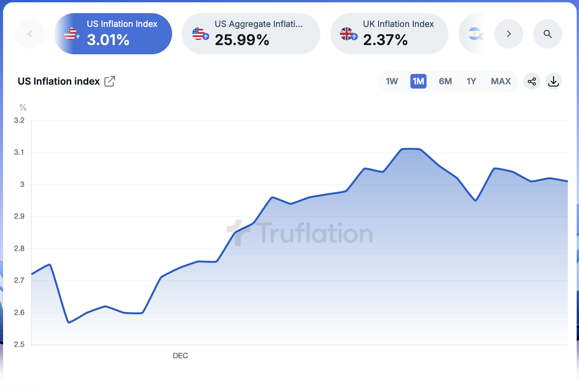Click the share chart icon
The image size is (579, 392).
532,81
